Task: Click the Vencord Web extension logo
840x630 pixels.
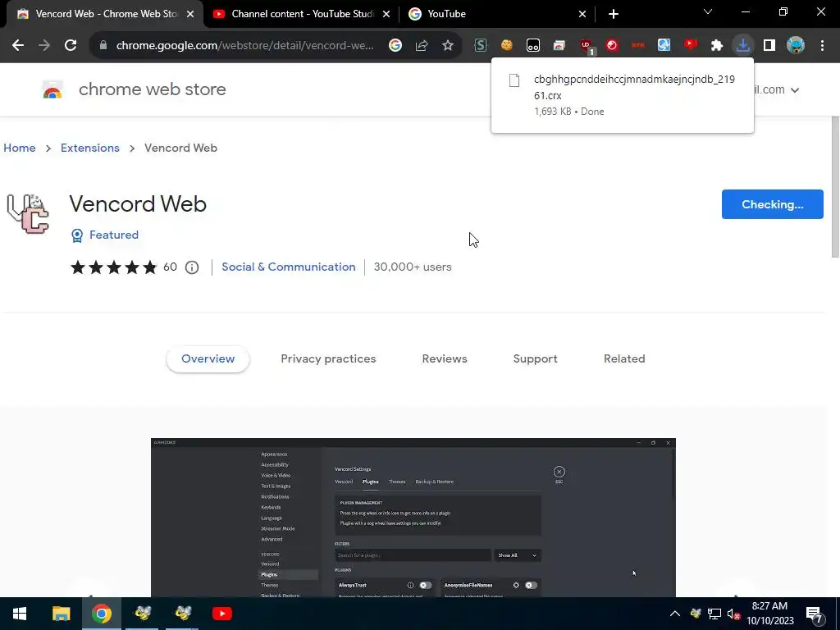Action: [28, 214]
